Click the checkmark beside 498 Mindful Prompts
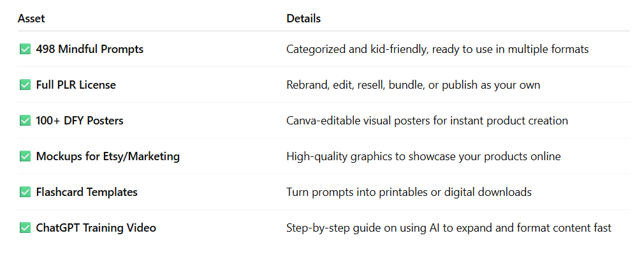This screenshot has height=254, width=644. [x=25, y=49]
